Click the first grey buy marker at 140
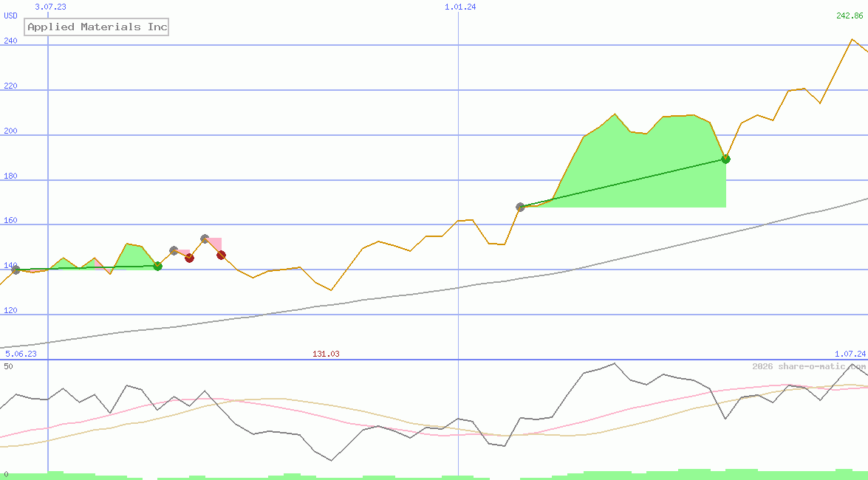This screenshot has width=868, height=480. pos(16,270)
